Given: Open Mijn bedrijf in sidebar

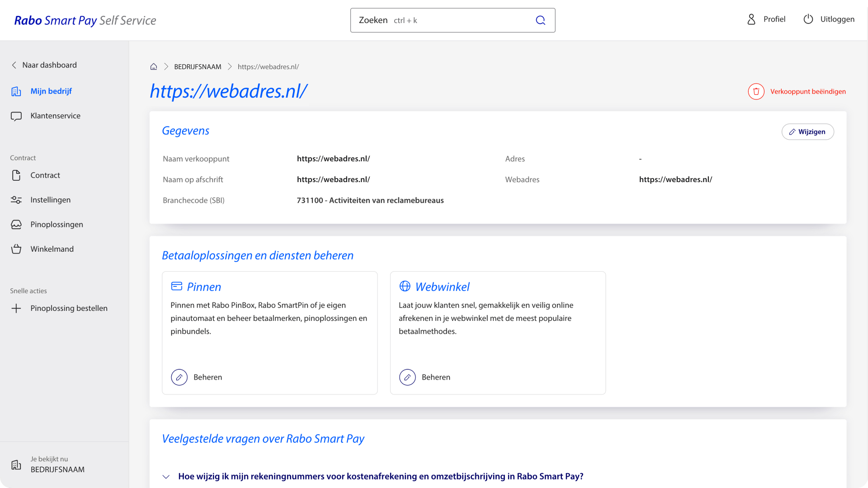Looking at the screenshot, I should 51,91.
